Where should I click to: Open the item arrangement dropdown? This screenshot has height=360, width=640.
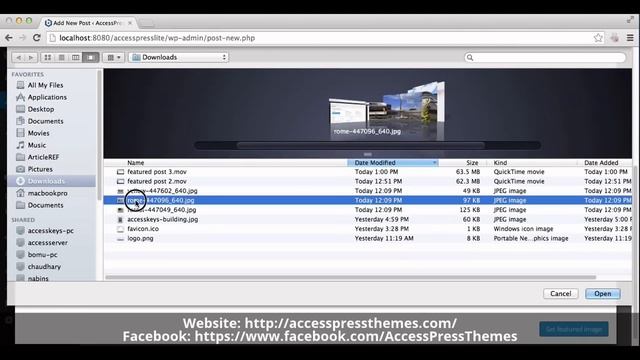click(x=114, y=58)
